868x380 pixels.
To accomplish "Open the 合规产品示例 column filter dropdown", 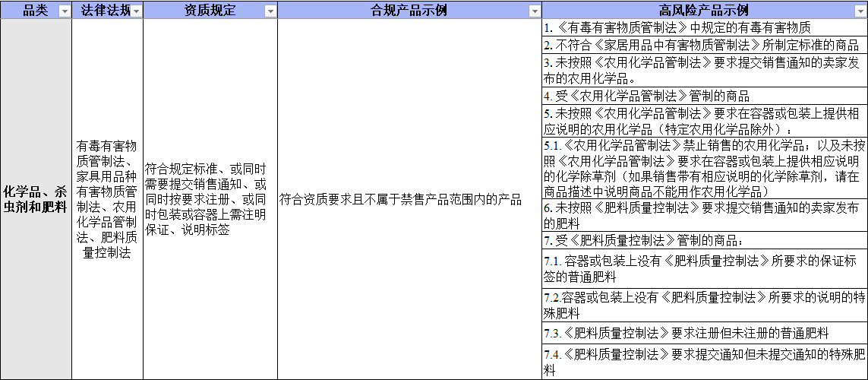I will (534, 11).
